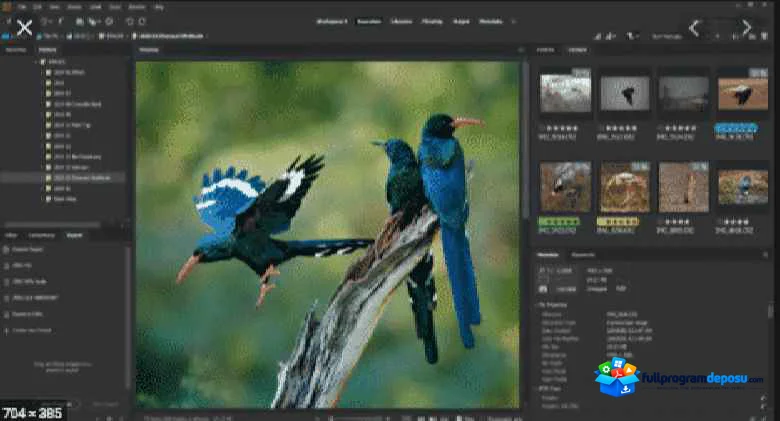Image resolution: width=780 pixels, height=421 pixels.
Task: Switch to the Output workspace
Action: pyautogui.click(x=461, y=21)
